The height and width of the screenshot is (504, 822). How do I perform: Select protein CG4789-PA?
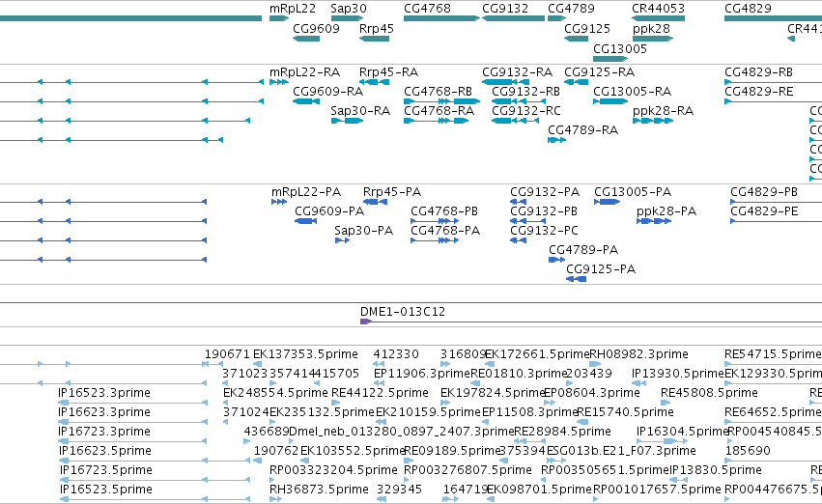pyautogui.click(x=583, y=250)
